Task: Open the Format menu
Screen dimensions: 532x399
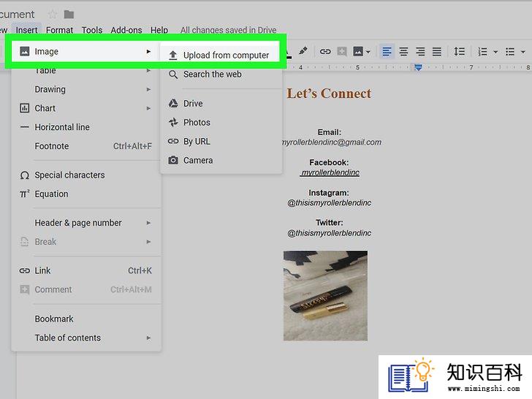Action: [59, 30]
